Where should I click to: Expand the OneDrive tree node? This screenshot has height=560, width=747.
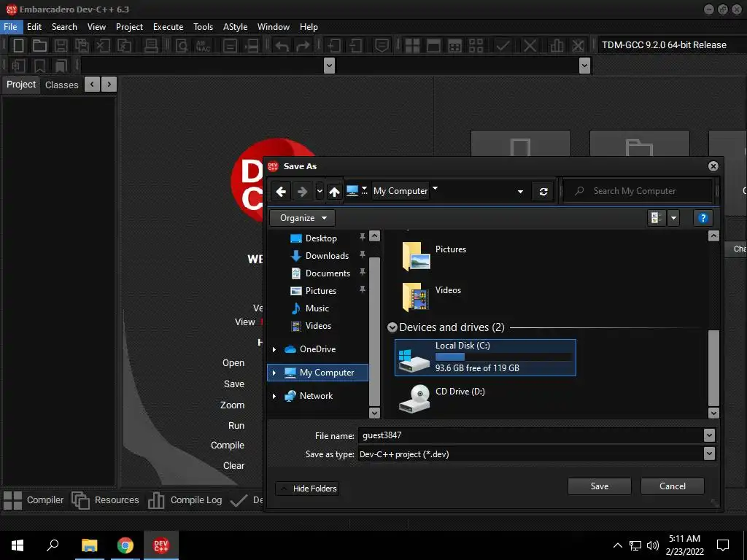pos(274,349)
